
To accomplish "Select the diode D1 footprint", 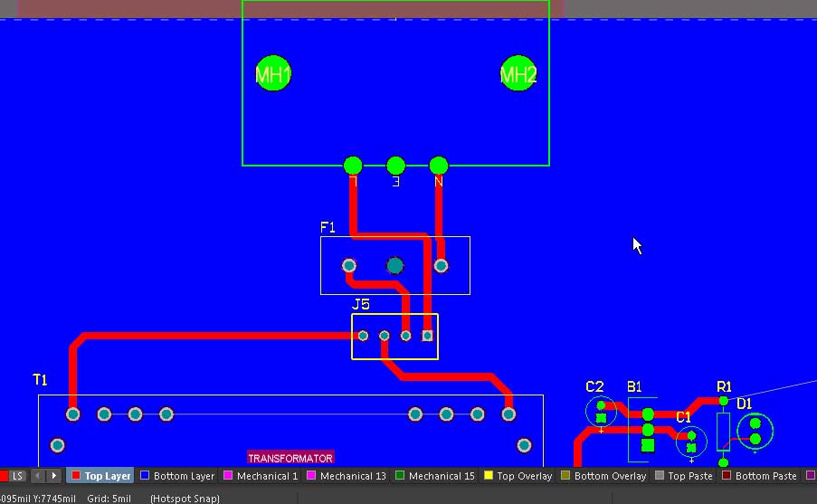I will pos(755,431).
